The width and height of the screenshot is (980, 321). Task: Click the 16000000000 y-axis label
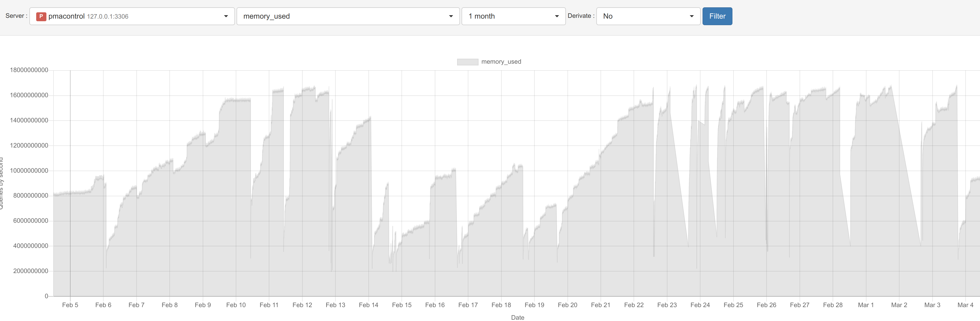click(x=29, y=95)
